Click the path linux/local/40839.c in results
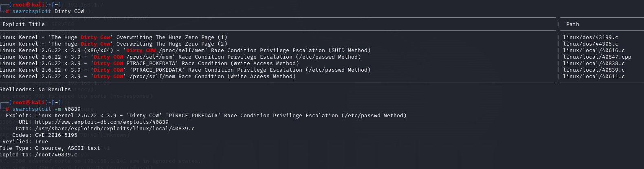 593,70
